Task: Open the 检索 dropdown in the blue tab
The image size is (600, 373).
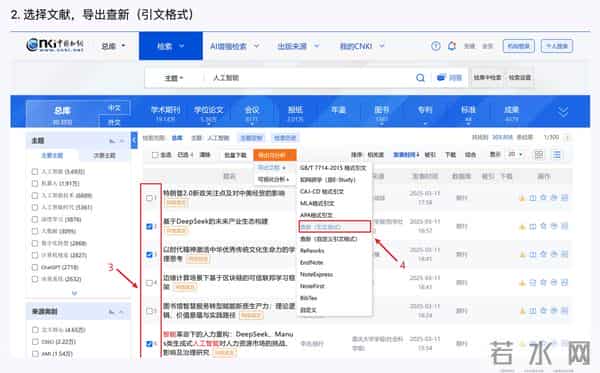Action: (171, 46)
